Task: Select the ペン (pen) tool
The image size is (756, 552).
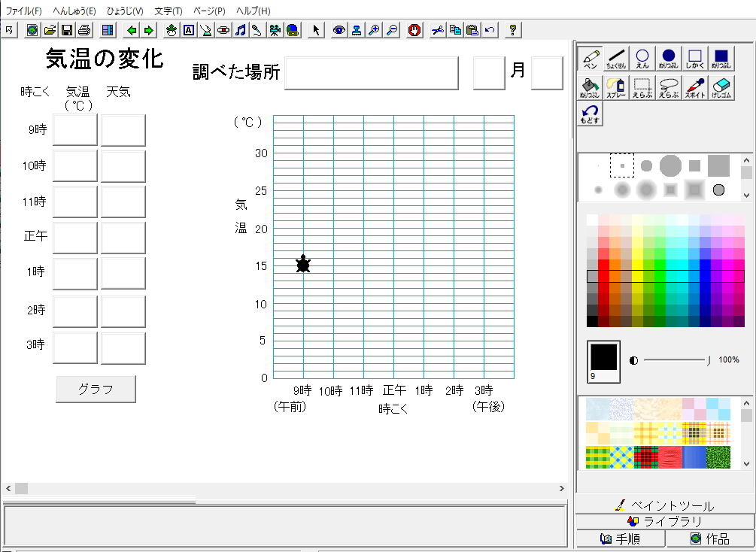Action: [591, 59]
